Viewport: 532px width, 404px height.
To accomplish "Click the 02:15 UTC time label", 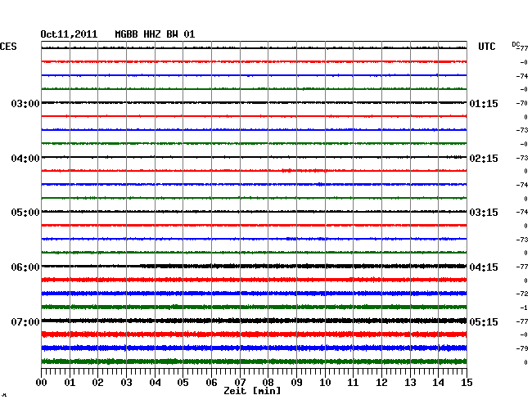I will click(484, 159).
